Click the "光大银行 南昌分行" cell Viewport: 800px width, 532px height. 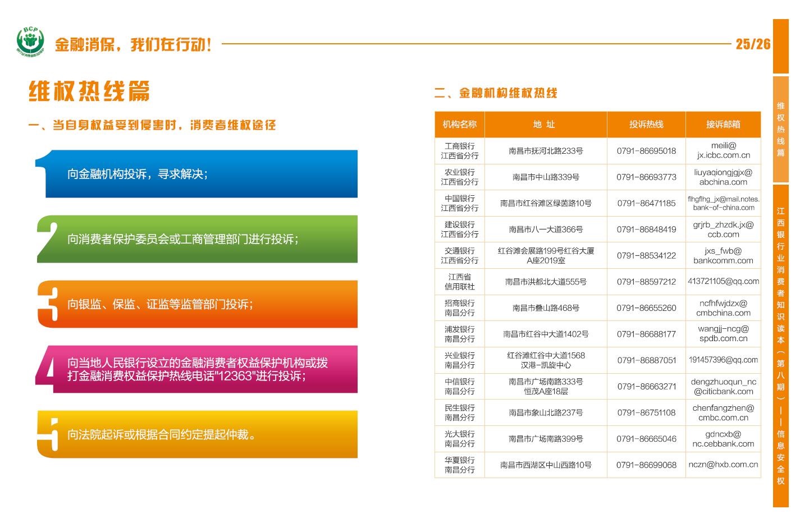tap(460, 439)
